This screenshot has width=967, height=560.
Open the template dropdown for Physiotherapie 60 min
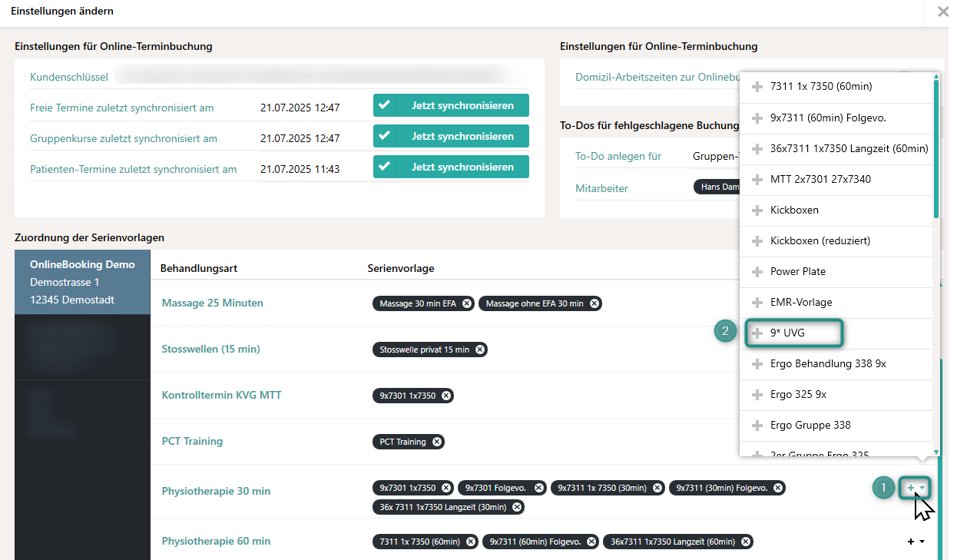(x=916, y=541)
